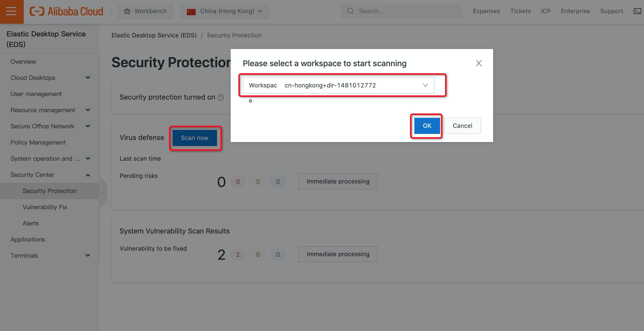
Task: Open the hamburger menu icon
Action: coord(11,11)
